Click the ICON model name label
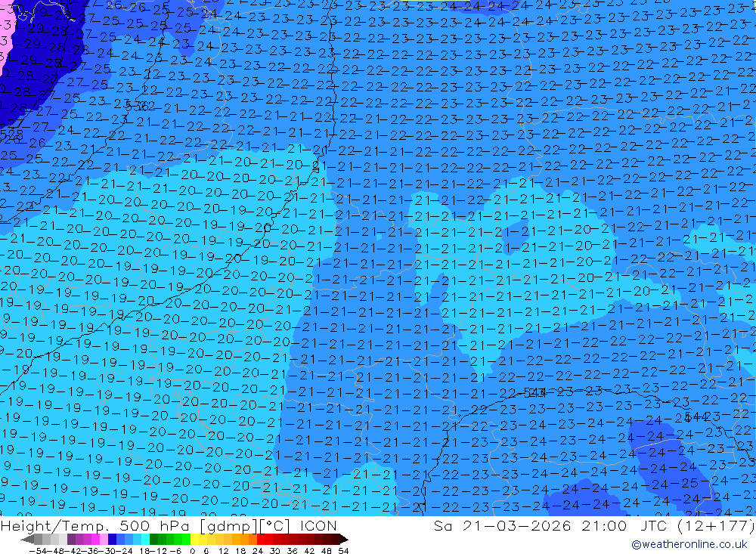This screenshot has height=554, width=756. [x=318, y=525]
